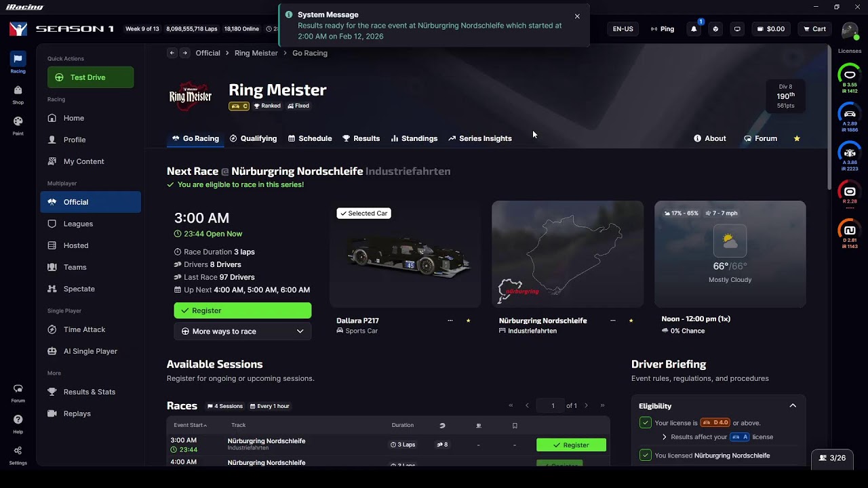Favorite the Dallara P217 car star

click(468, 321)
